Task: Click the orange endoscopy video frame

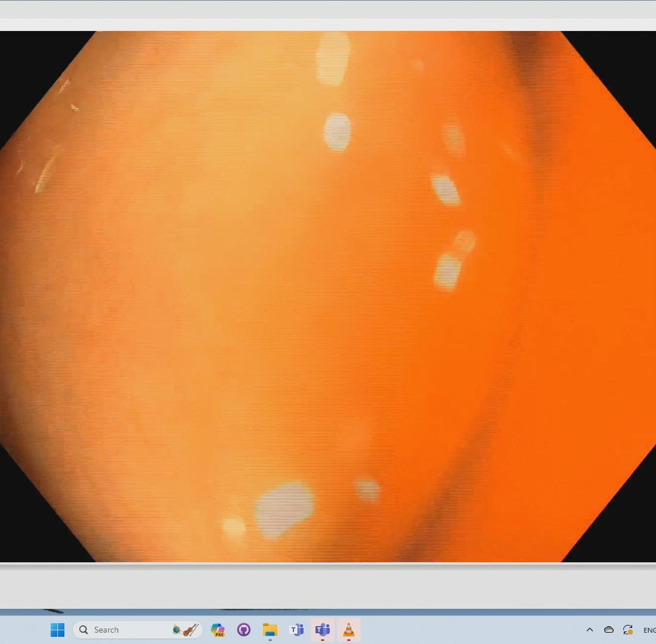Action: point(328,297)
